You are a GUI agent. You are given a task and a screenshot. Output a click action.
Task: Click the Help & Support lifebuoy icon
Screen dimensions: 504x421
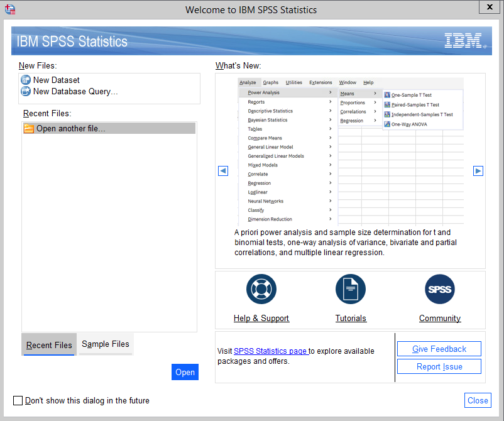point(261,289)
